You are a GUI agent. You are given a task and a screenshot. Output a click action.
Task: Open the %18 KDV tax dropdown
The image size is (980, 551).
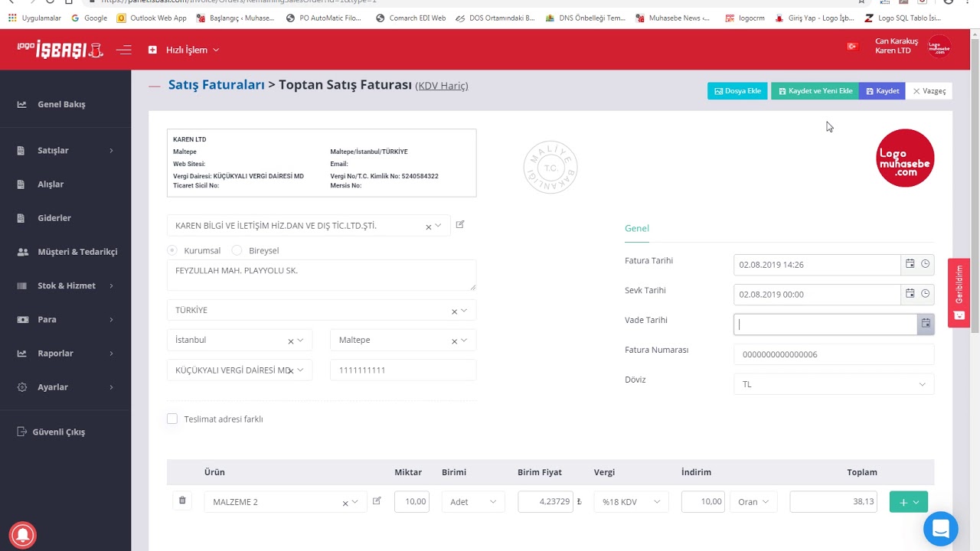(631, 502)
